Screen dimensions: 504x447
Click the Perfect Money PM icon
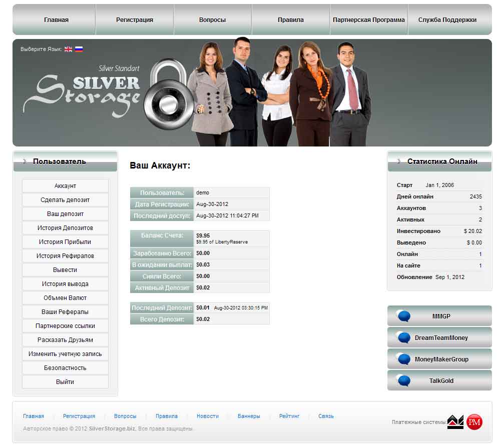tap(474, 422)
